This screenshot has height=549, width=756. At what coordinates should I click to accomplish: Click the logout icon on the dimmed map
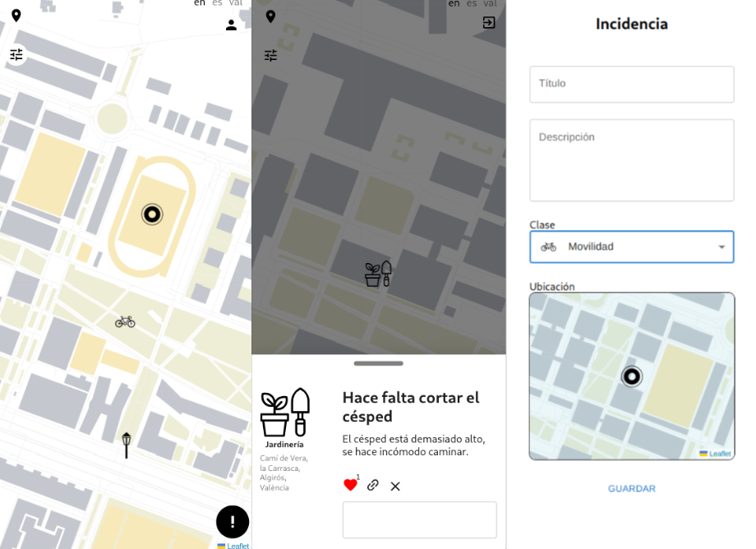pyautogui.click(x=489, y=23)
